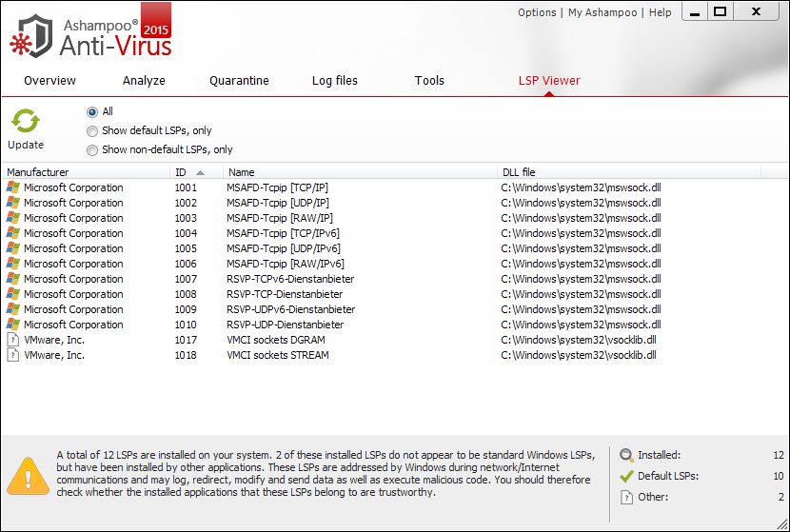This screenshot has height=532, width=790.
Task: Switch to the Overview tab
Action: (49, 81)
